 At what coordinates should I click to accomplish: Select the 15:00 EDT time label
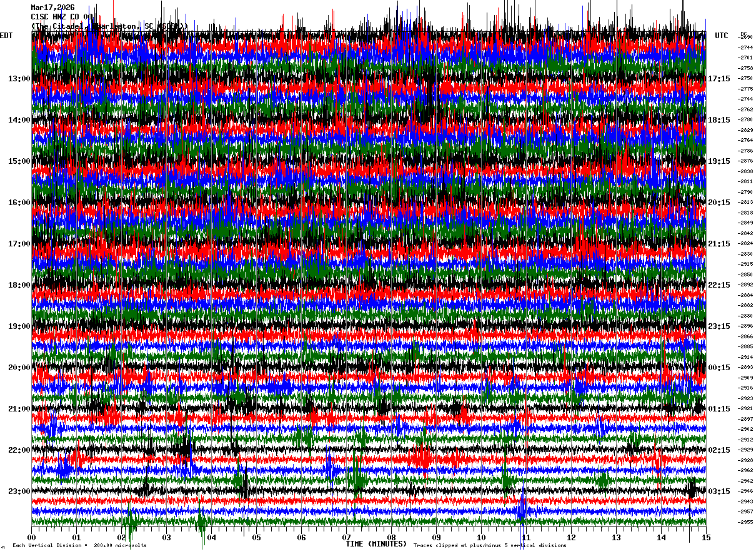pyautogui.click(x=19, y=161)
